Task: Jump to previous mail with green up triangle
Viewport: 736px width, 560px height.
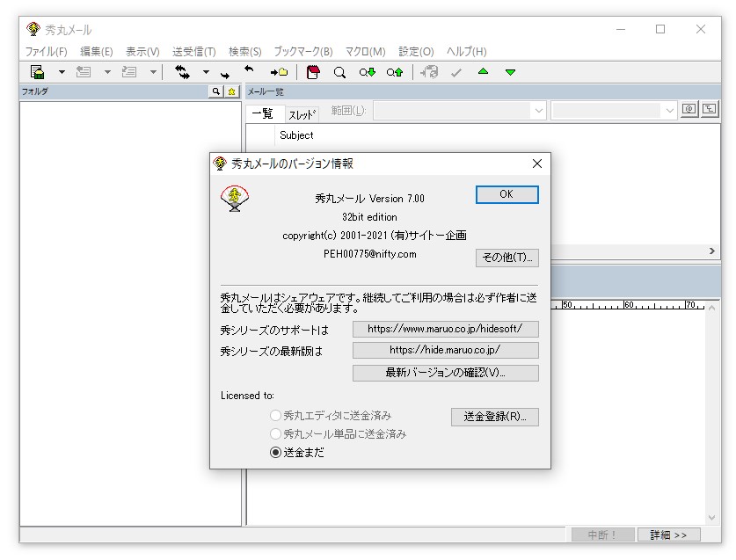Action: tap(483, 72)
